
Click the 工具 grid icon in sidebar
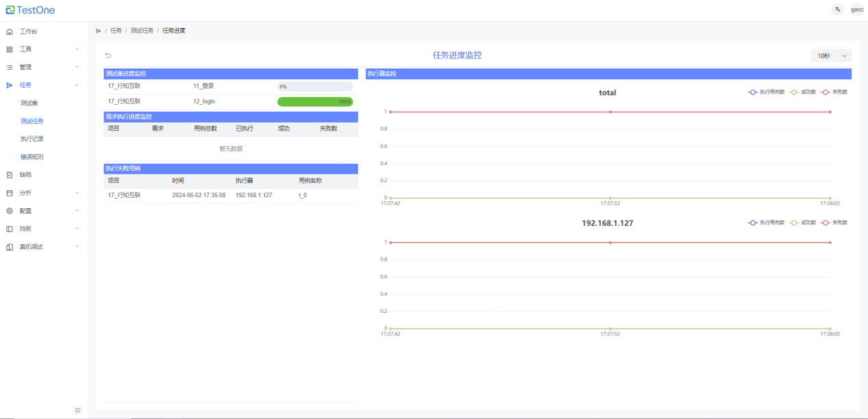point(10,49)
